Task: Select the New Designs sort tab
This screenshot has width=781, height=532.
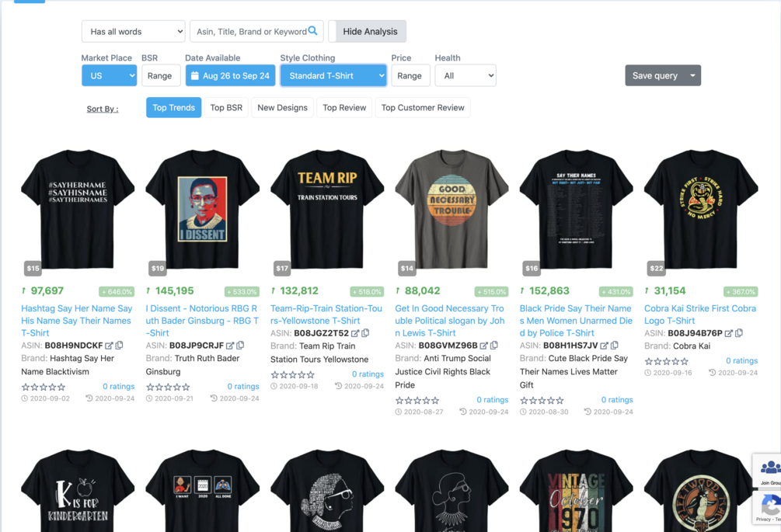Action: point(282,107)
